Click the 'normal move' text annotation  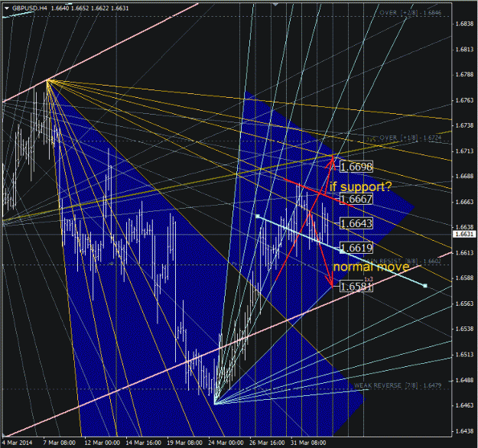pos(371,267)
